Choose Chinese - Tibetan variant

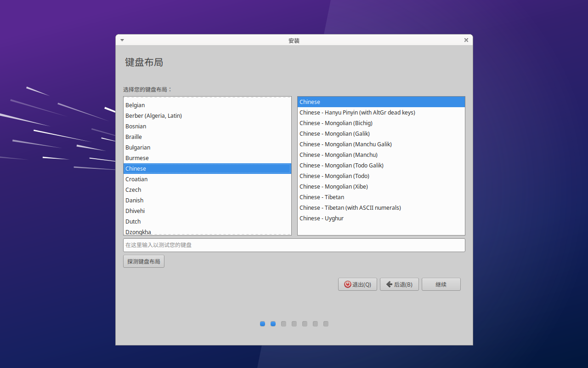[381, 197]
